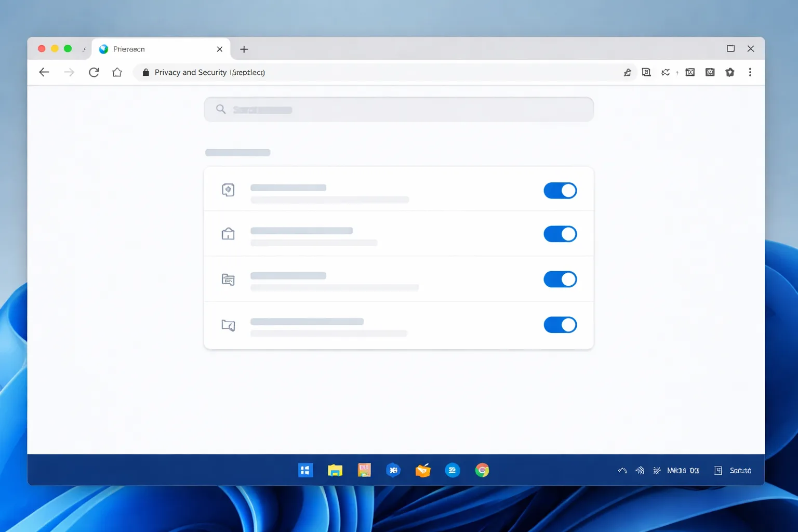Open a new tab with plus button
The height and width of the screenshot is (532, 798).
[244, 49]
